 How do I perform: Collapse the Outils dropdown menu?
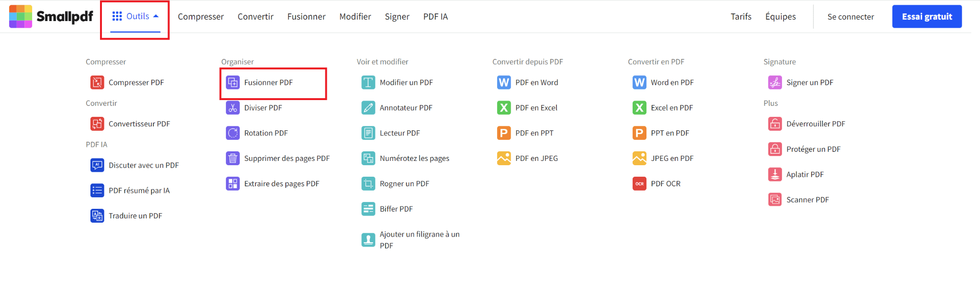point(135,16)
